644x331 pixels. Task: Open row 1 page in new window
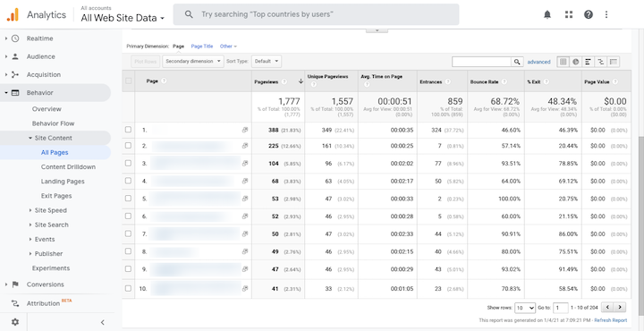point(245,130)
